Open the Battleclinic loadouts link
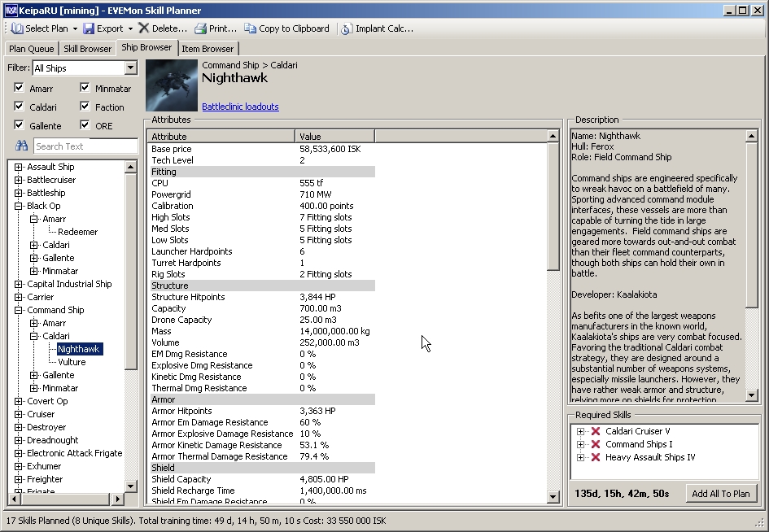The height and width of the screenshot is (532, 769). [240, 107]
